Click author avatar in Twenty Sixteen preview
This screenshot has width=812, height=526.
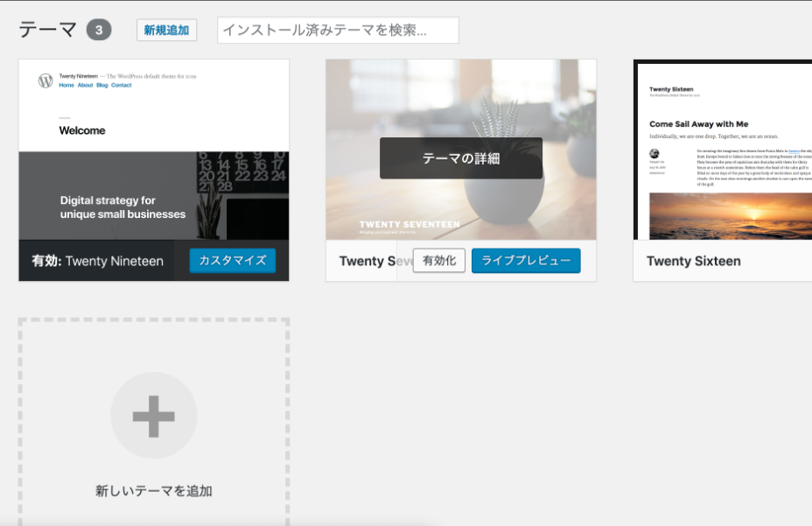click(x=654, y=153)
